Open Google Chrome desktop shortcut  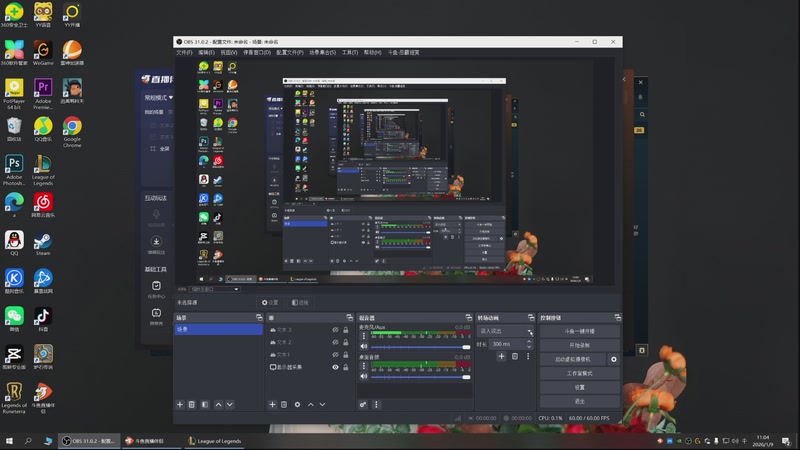pyautogui.click(x=72, y=132)
